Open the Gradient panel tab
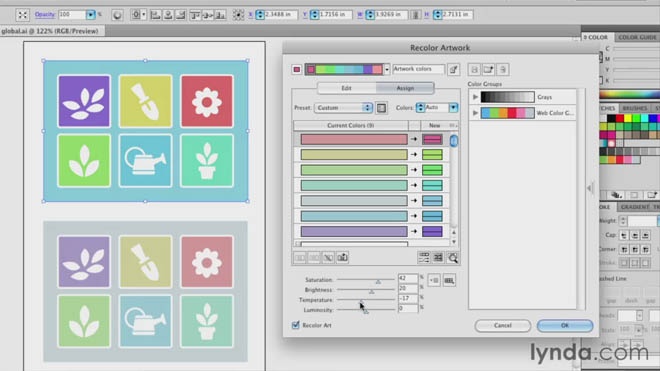Screen dimensions: 660x371 pos(634,207)
